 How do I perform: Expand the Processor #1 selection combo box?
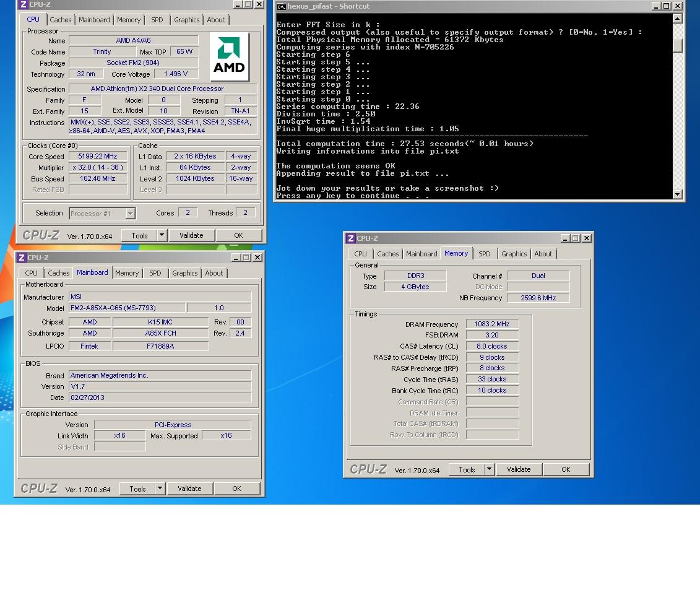130,214
